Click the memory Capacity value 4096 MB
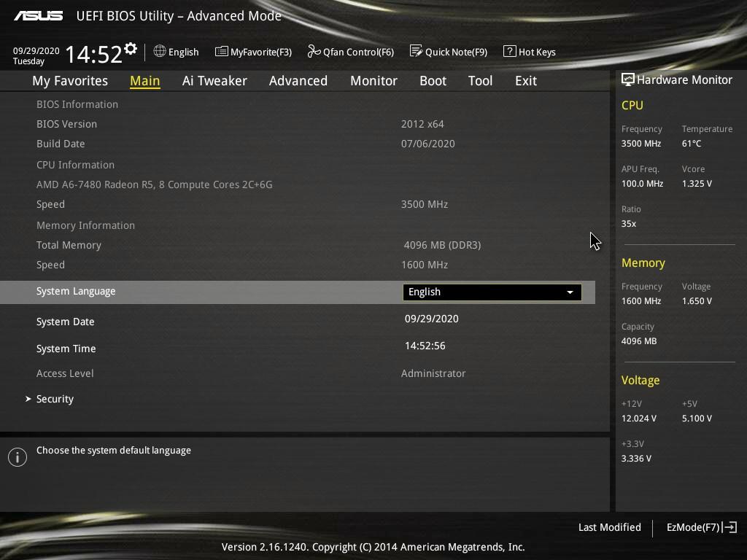 [x=639, y=341]
